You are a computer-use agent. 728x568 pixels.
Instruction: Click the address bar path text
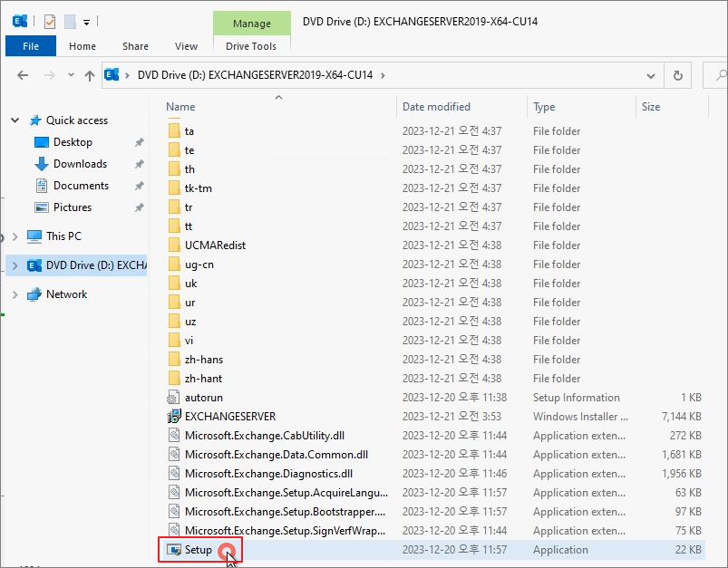[x=255, y=75]
